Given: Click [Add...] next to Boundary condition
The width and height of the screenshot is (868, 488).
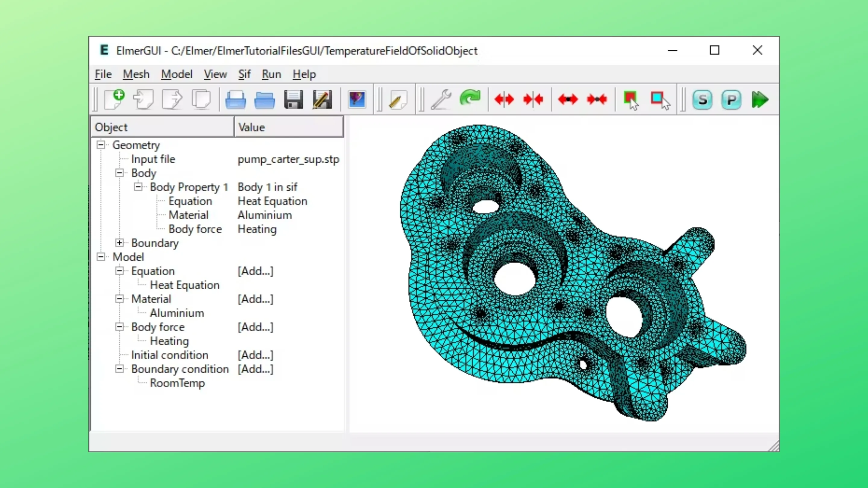Looking at the screenshot, I should point(255,369).
